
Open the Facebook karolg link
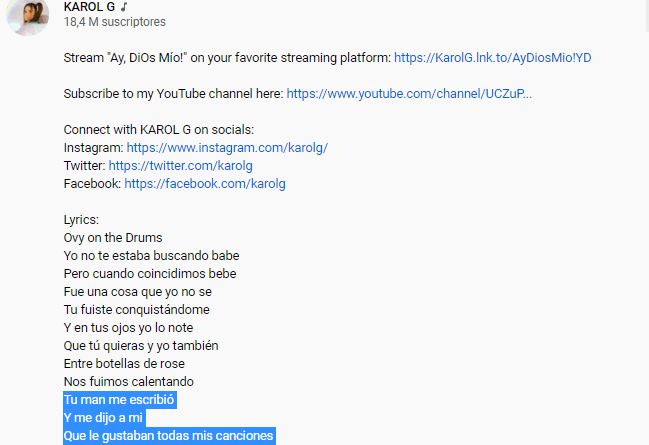coord(205,184)
